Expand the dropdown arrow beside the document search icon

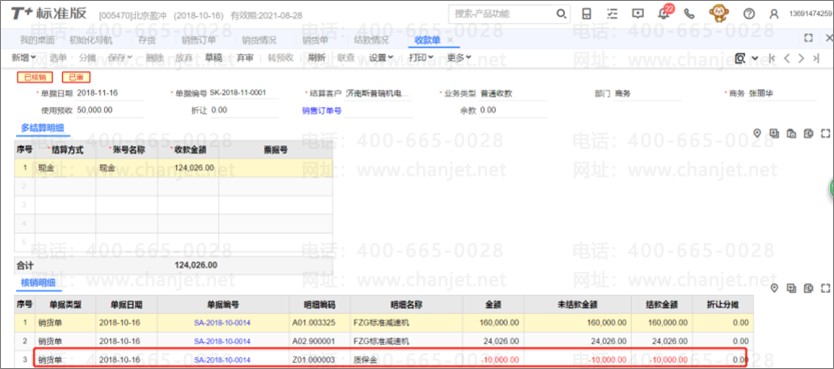click(755, 58)
